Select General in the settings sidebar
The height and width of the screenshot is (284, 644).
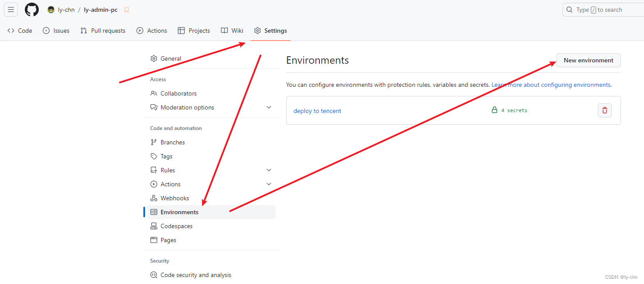point(171,58)
